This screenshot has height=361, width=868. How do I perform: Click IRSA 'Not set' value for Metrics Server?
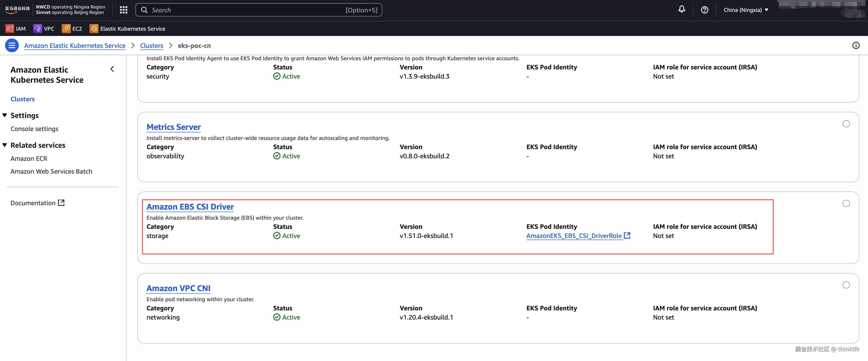(663, 156)
